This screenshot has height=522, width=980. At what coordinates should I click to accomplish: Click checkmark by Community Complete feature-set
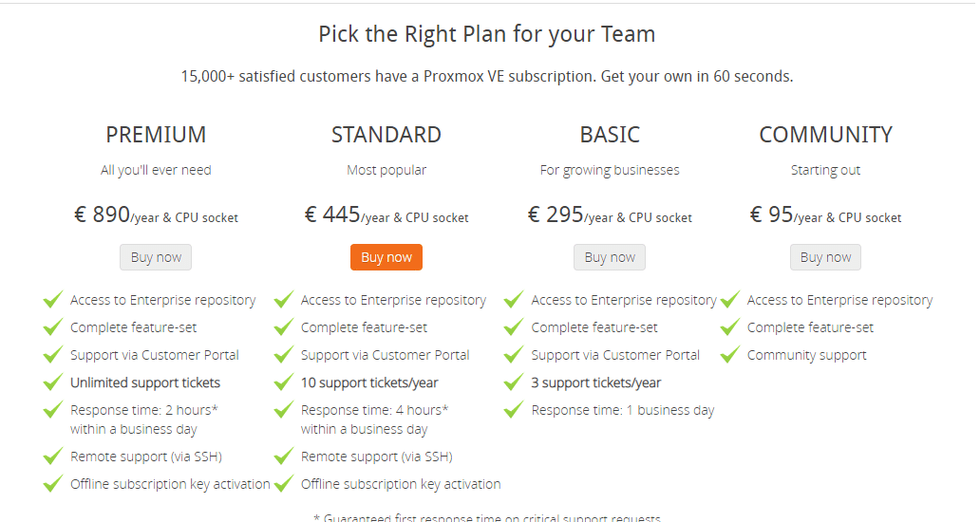pyautogui.click(x=730, y=326)
